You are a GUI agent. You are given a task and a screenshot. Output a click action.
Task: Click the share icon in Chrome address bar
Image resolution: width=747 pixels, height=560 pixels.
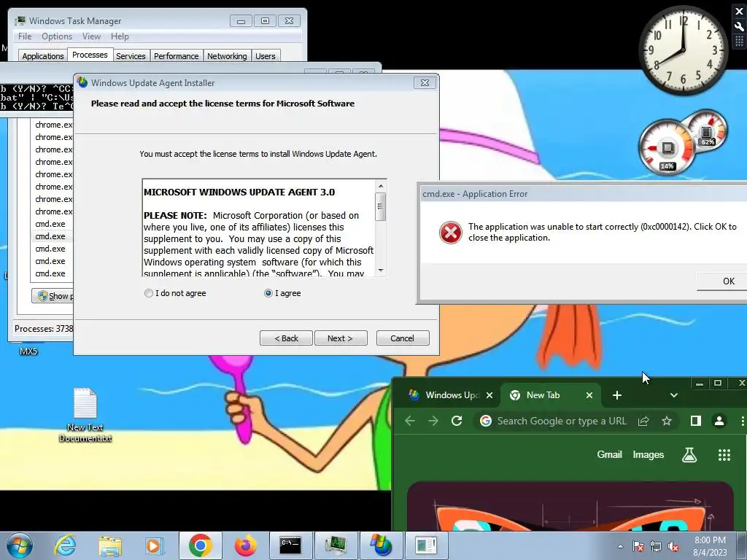(643, 421)
